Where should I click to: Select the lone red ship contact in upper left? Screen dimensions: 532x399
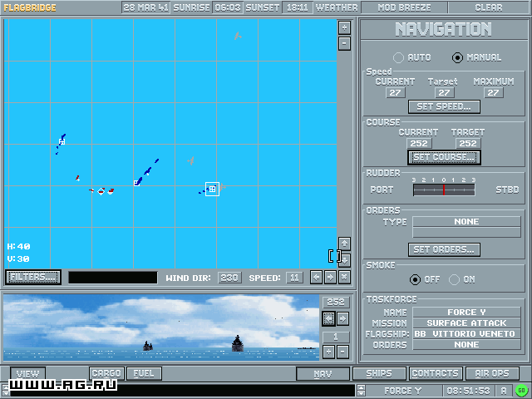tap(77, 178)
